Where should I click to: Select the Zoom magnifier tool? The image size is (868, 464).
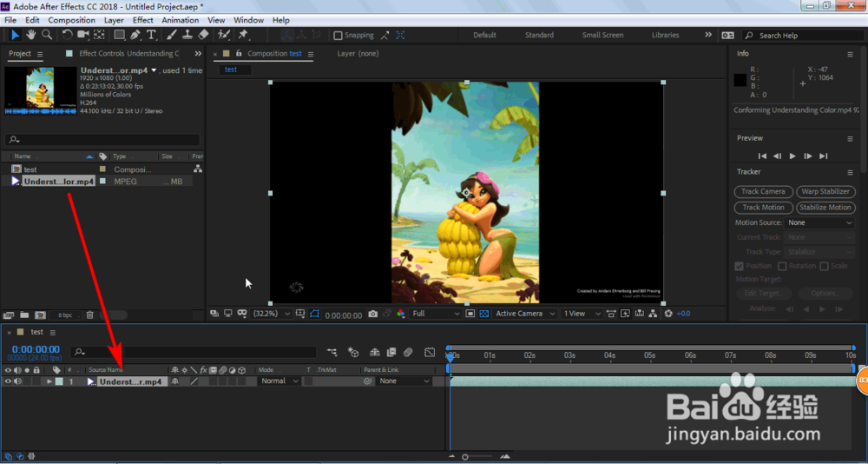point(47,35)
